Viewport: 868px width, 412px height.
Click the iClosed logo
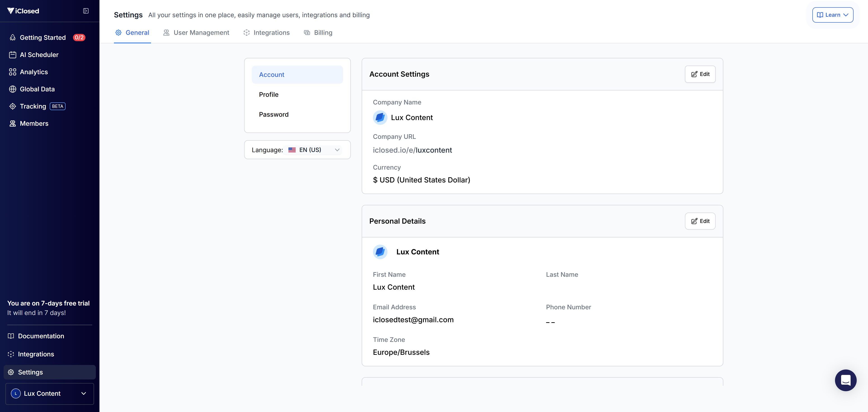[x=23, y=11]
